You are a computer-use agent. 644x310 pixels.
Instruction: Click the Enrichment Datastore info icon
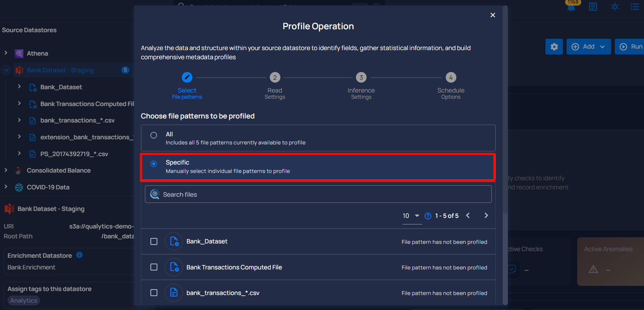click(79, 255)
